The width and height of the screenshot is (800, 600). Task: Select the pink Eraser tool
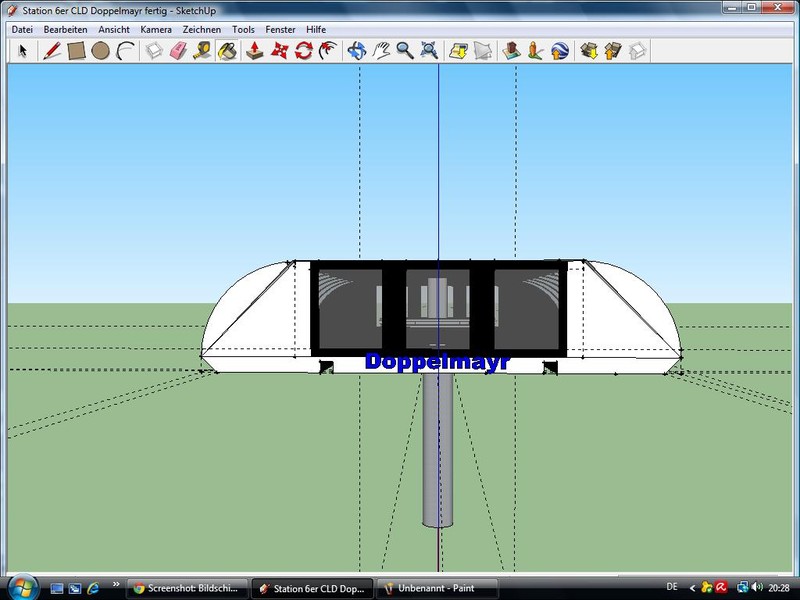178,51
